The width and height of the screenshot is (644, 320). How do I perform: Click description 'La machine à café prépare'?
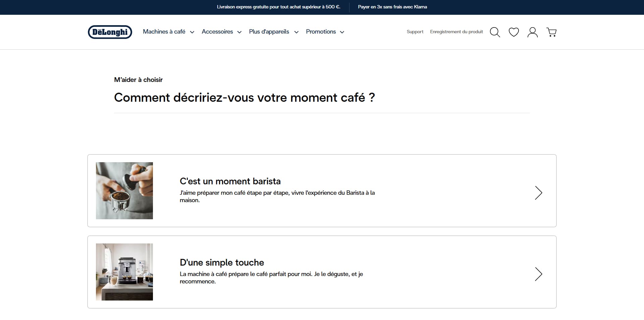point(271,278)
